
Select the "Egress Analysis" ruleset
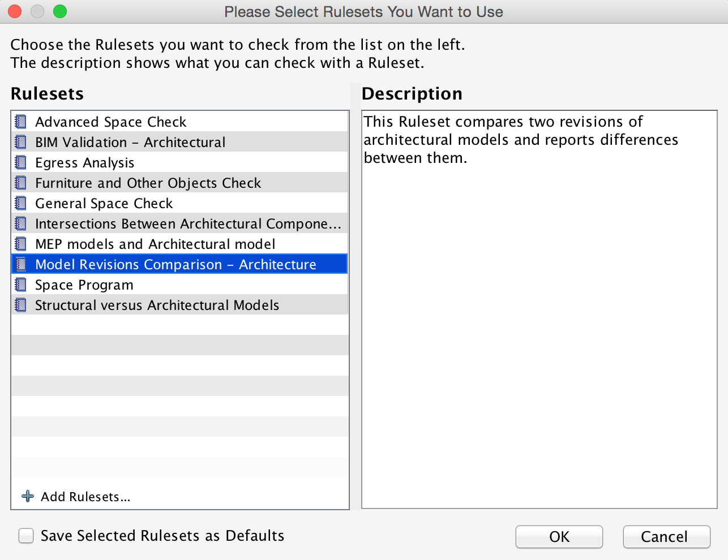[x=85, y=162]
